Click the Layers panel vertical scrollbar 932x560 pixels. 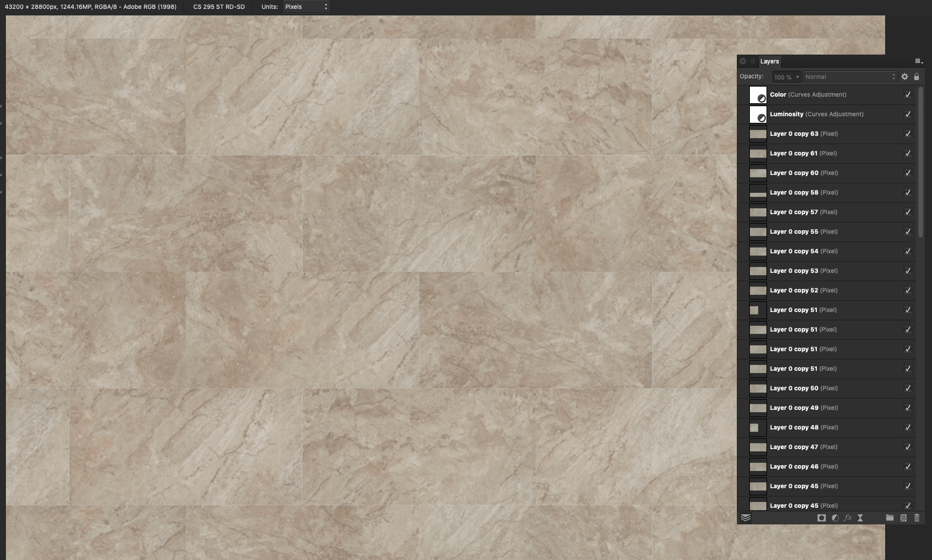(x=921, y=162)
